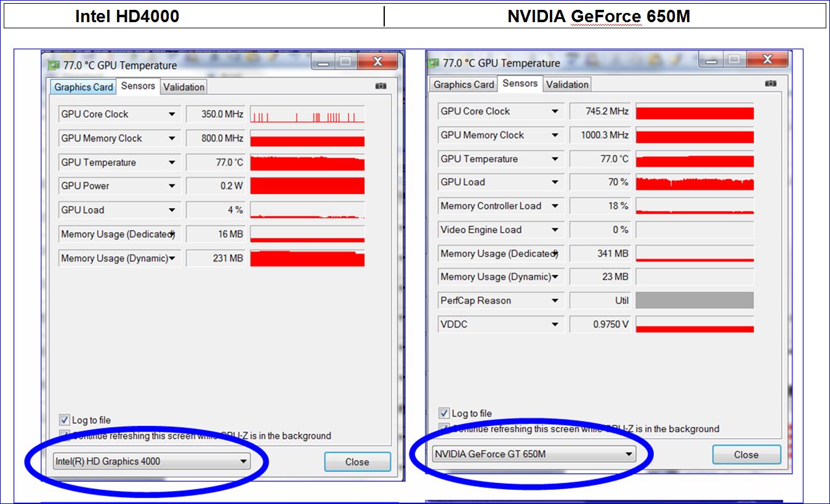Expand GPU Load options in Intel window
The image size is (830, 504).
click(x=172, y=210)
